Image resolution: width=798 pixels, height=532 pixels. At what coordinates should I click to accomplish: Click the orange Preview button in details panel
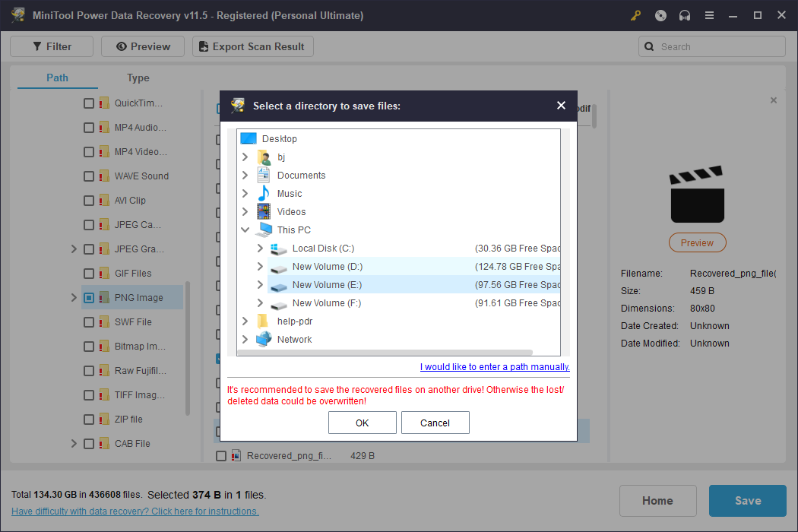coord(697,243)
